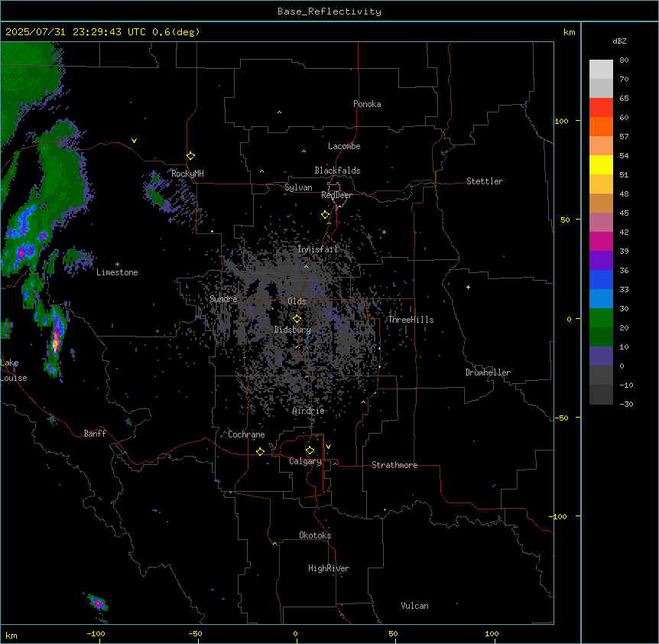Click the Banff label
This screenshot has height=644, width=659.
point(95,434)
